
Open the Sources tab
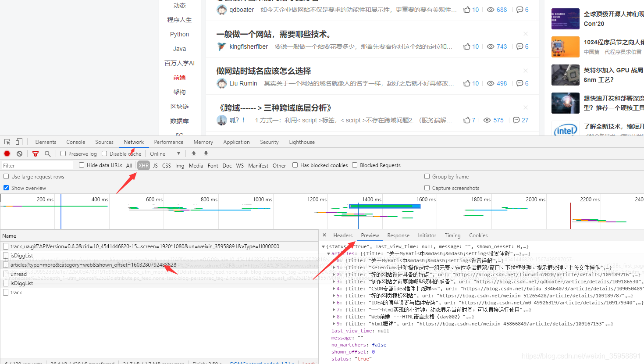(104, 142)
